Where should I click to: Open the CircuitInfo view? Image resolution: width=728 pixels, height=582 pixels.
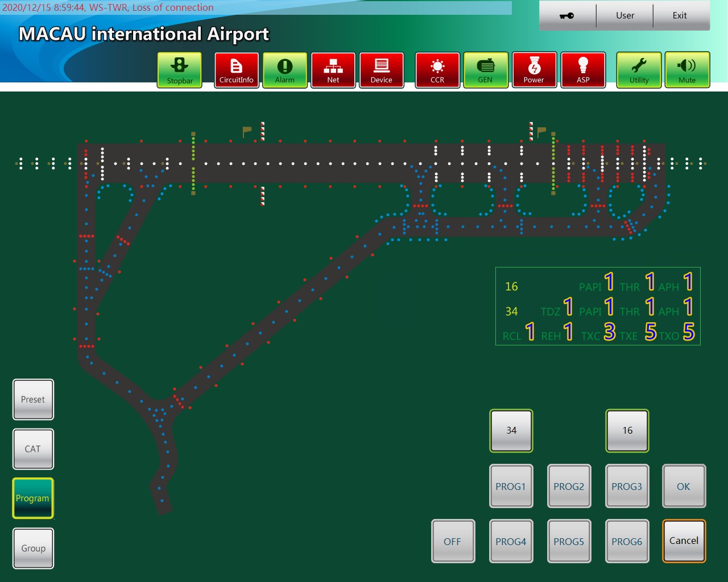(x=237, y=70)
